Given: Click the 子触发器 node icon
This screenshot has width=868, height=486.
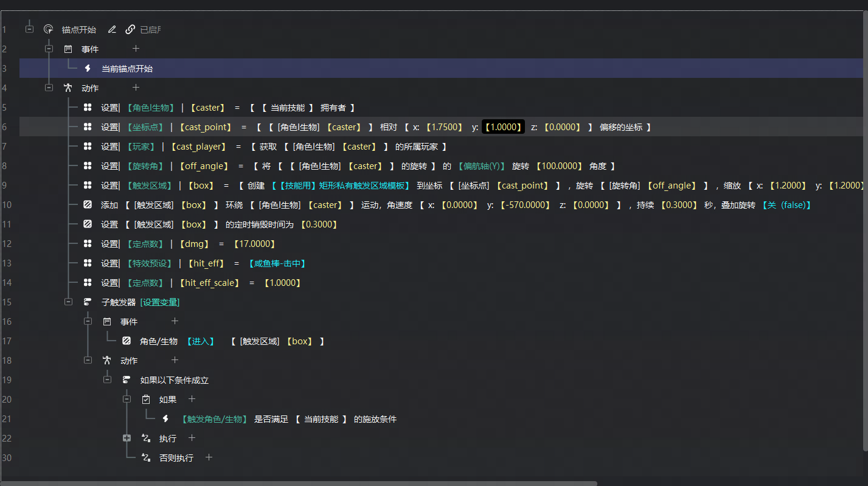Looking at the screenshot, I should (88, 302).
